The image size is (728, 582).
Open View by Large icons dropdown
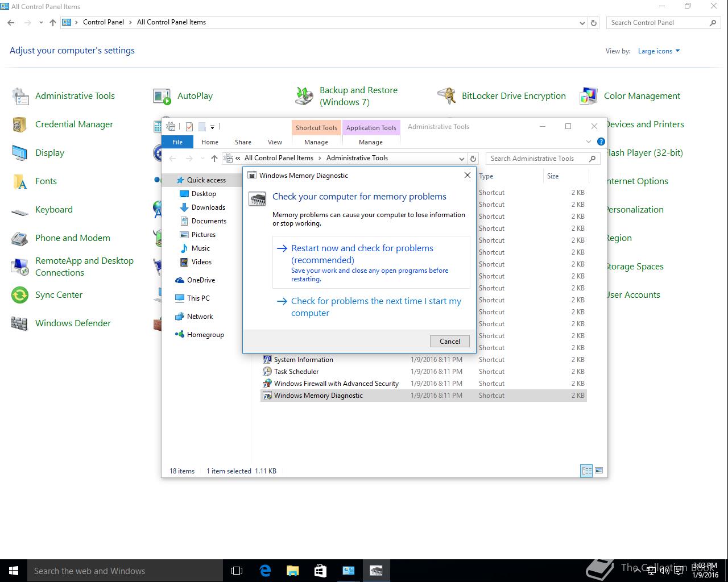point(659,51)
